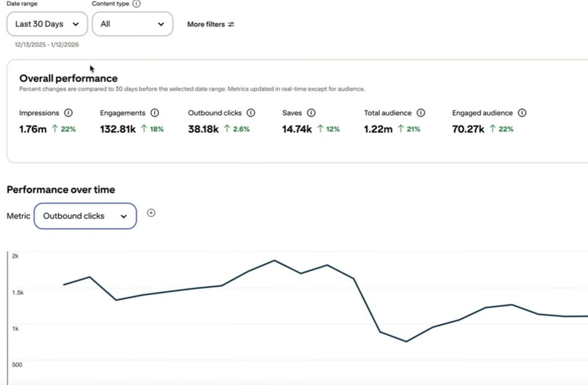Click the 14.74k saves value
This screenshot has width=588, height=385.
[x=297, y=129]
